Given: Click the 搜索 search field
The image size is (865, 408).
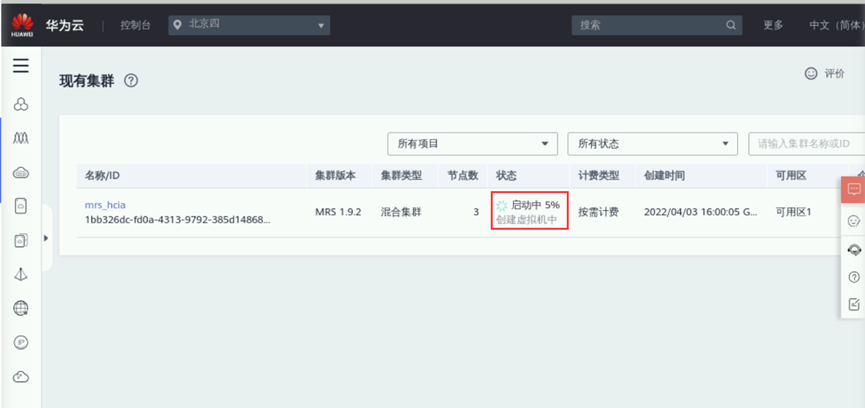Looking at the screenshot, I should pos(657,25).
